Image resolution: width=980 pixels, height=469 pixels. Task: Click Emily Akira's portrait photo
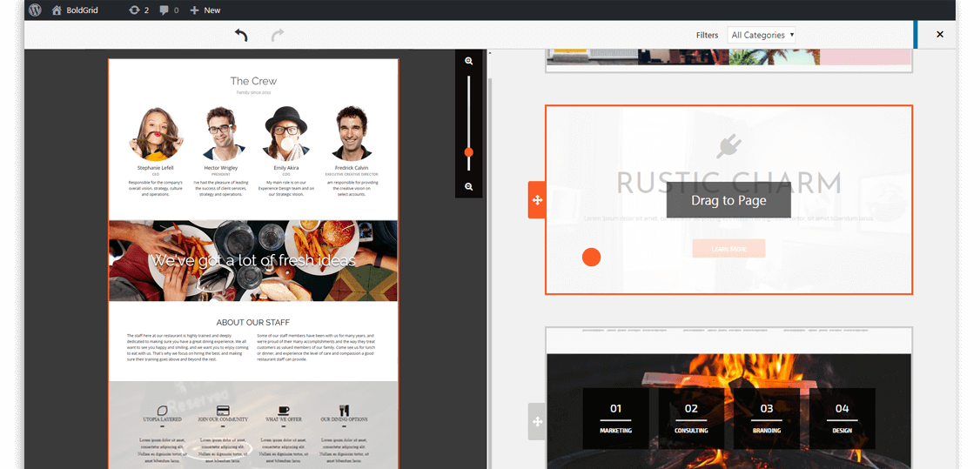click(285, 134)
